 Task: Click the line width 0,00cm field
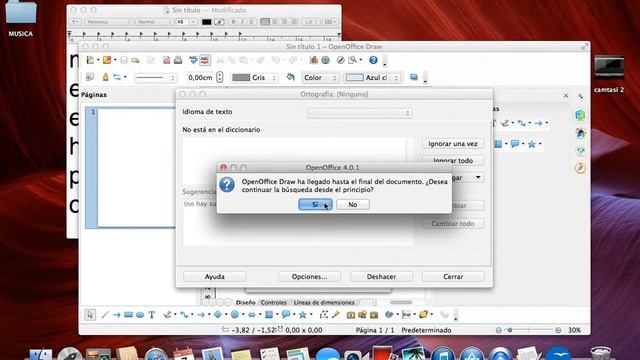200,77
